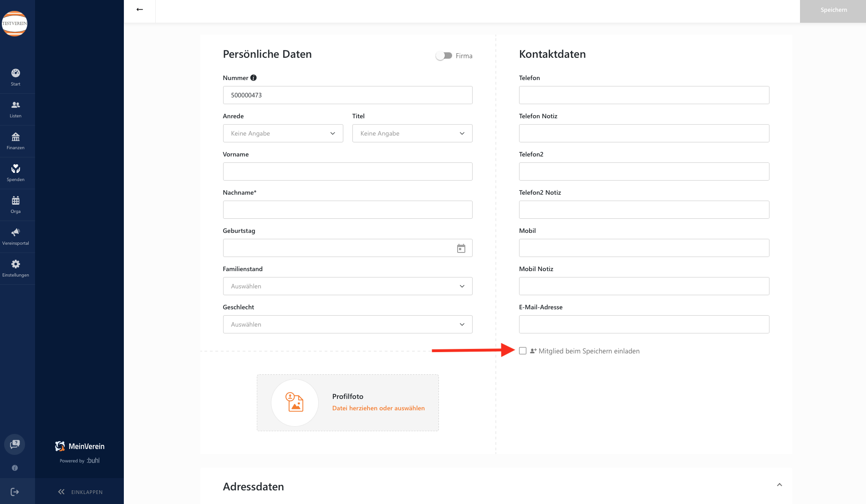Open the Titel dropdown
The width and height of the screenshot is (866, 504).
[412, 133]
